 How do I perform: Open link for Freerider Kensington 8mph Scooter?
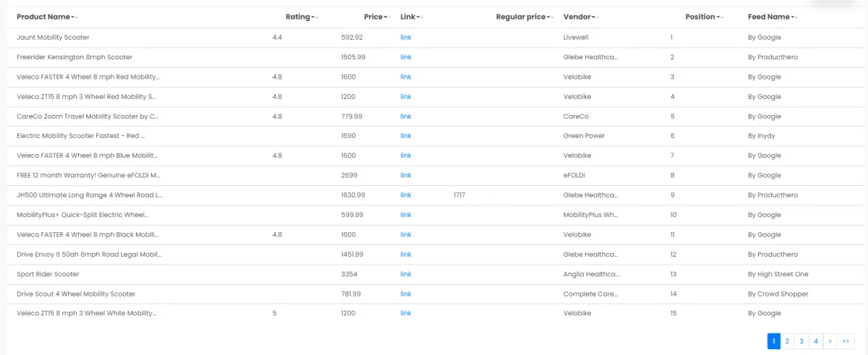point(406,57)
